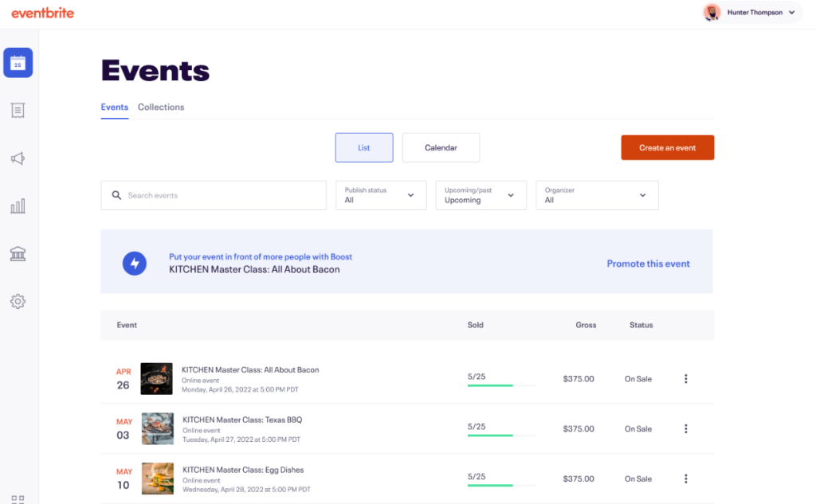Switch to the Collections tab
Screen dimensions: 816x504
(161, 107)
